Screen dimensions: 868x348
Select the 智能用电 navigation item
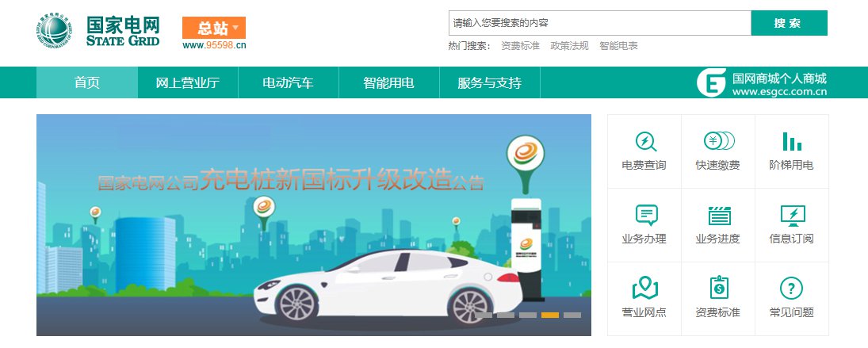coord(388,83)
